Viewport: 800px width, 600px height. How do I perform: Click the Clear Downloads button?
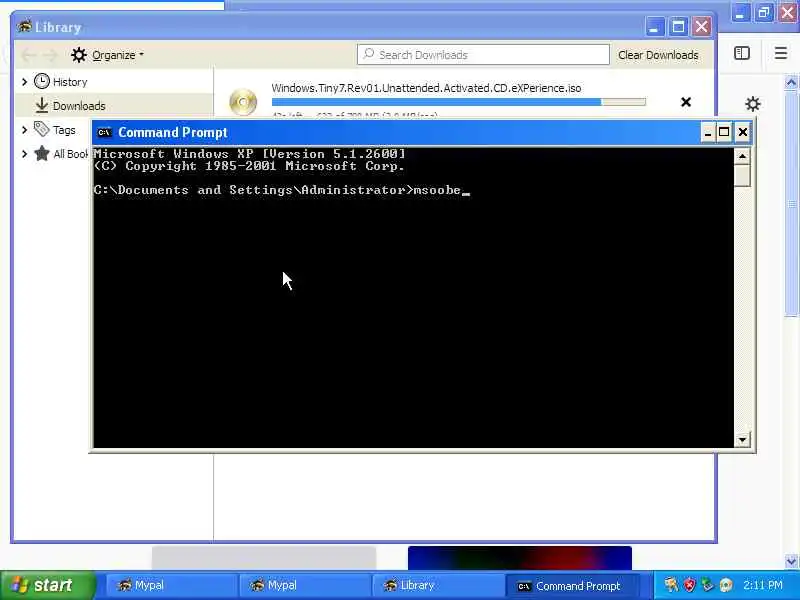pyautogui.click(x=658, y=55)
